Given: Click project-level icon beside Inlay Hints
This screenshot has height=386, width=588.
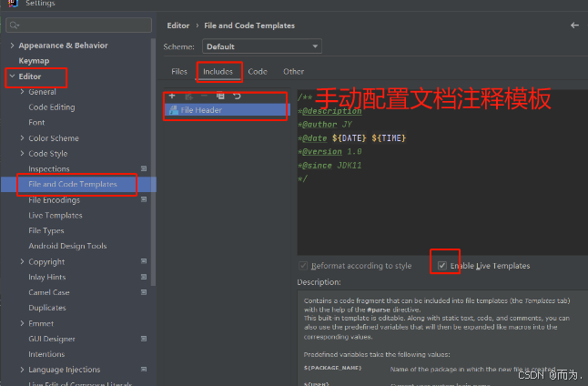Looking at the screenshot, I should point(144,277).
